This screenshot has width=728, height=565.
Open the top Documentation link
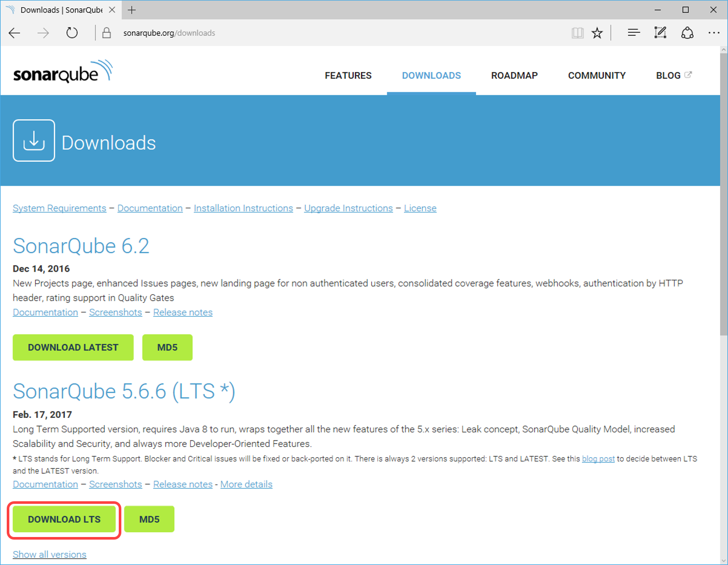point(150,208)
